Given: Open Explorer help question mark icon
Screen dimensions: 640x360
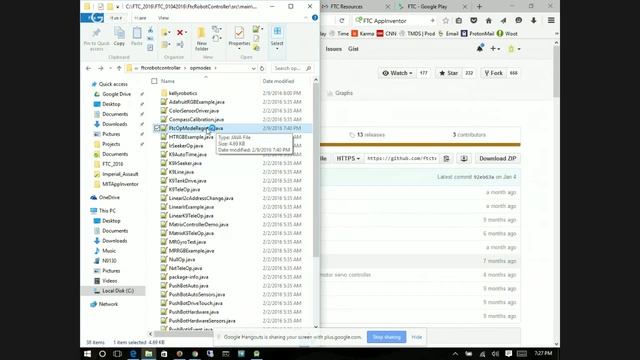Looking at the screenshot, I should tap(315, 18).
